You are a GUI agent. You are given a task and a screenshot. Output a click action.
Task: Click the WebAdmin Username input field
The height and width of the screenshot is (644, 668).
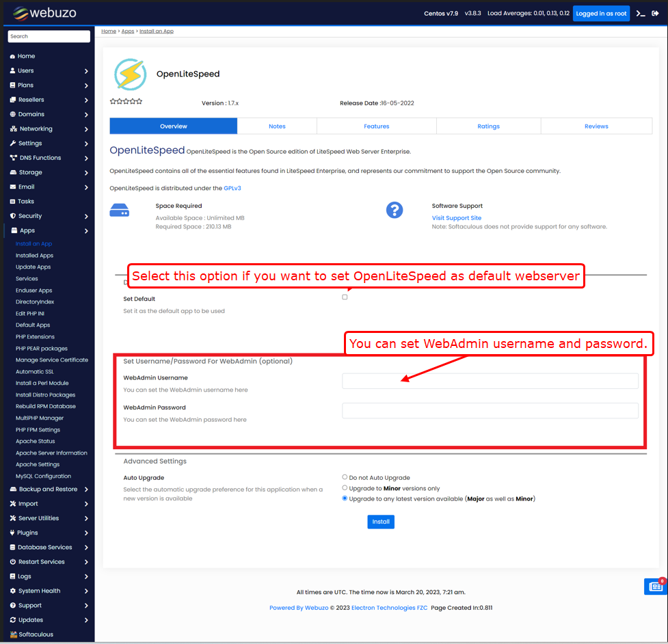(490, 381)
